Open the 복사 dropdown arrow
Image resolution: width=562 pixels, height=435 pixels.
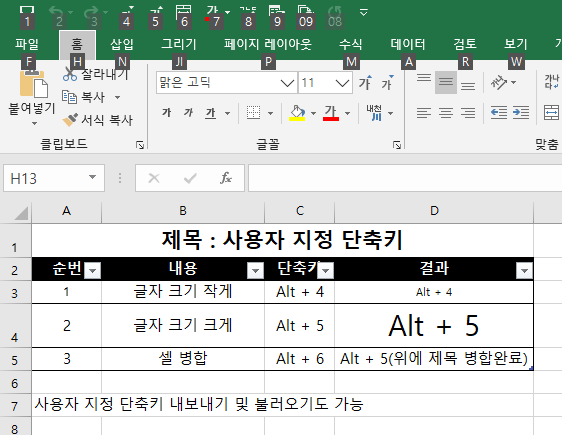[117, 97]
